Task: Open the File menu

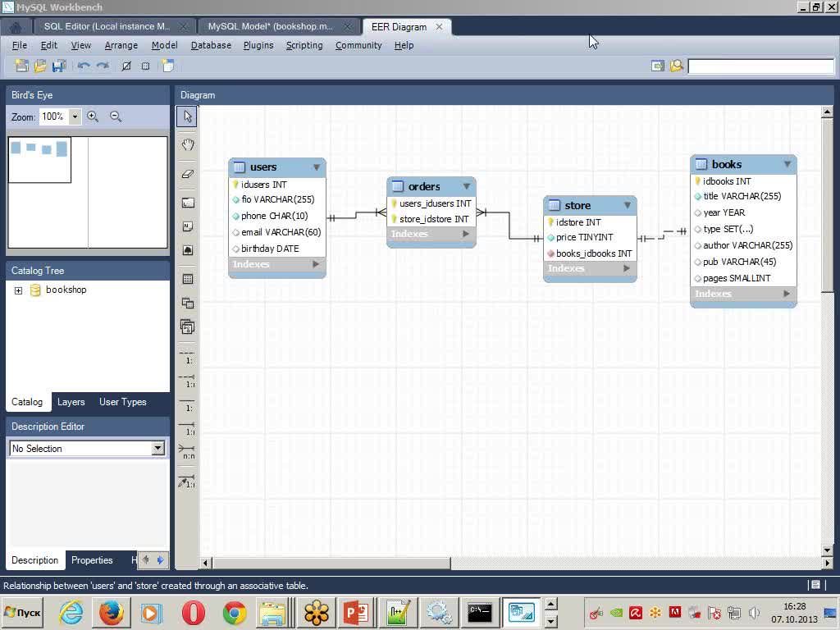Action: pyautogui.click(x=20, y=46)
